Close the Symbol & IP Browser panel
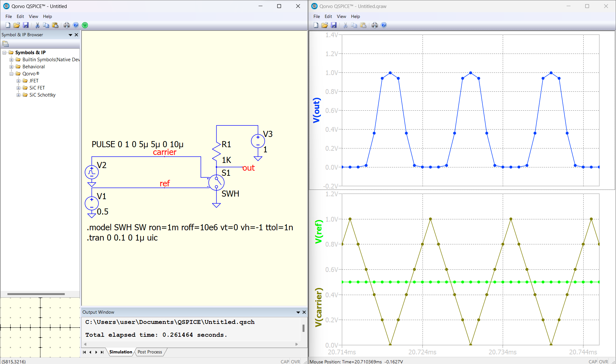Viewport: 616px width, 364px height. coord(76,35)
